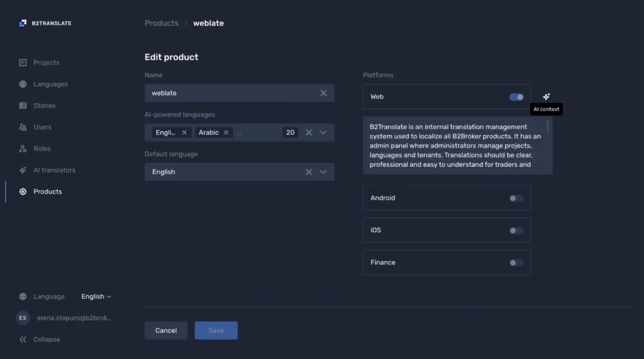
Task: Click the ES user avatar
Action: (23, 318)
